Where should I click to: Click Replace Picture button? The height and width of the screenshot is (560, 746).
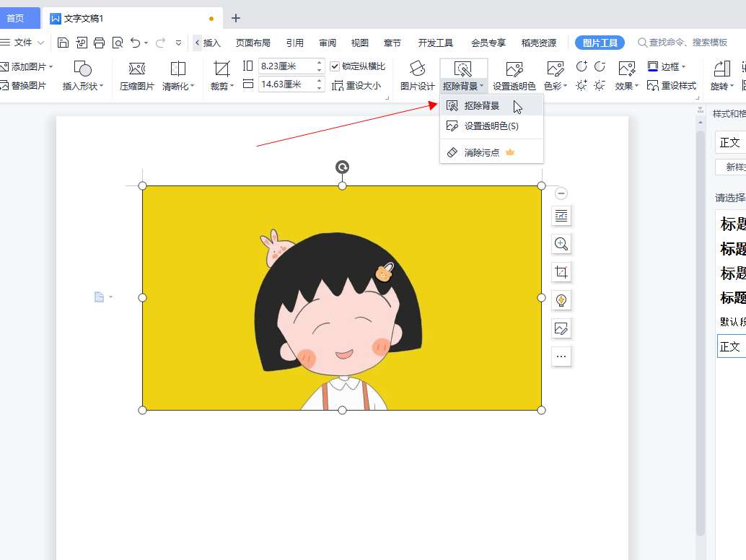pyautogui.click(x=23, y=86)
